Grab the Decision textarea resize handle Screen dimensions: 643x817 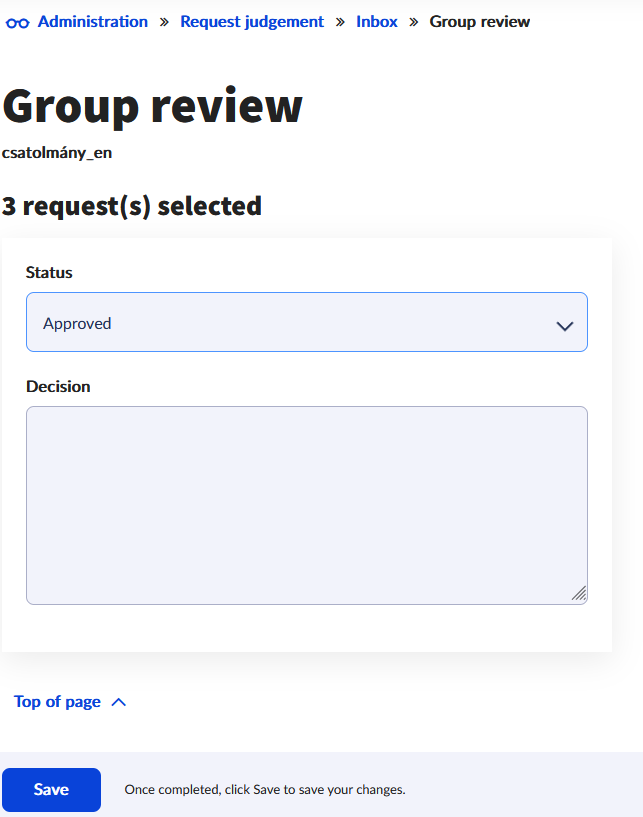pos(579,594)
